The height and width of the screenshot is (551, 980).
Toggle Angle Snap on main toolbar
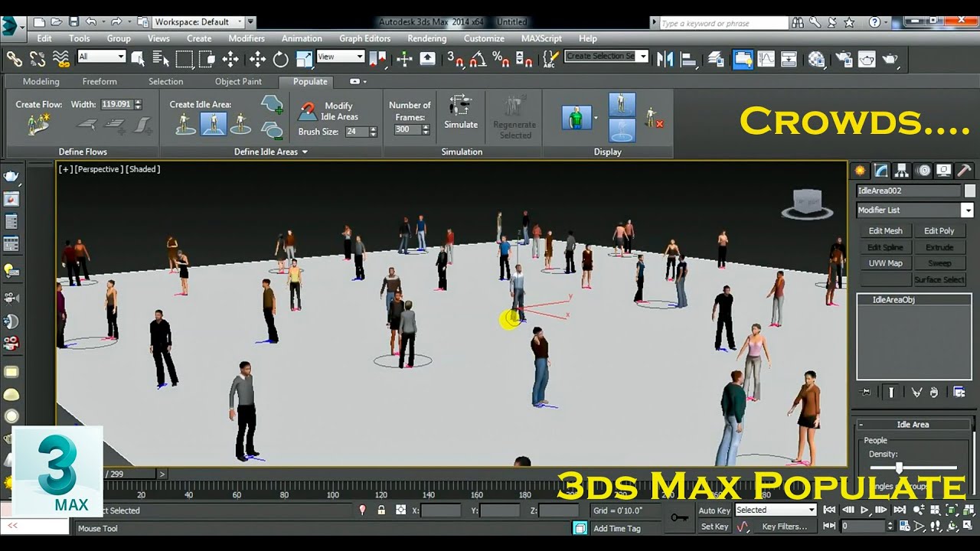(x=479, y=58)
